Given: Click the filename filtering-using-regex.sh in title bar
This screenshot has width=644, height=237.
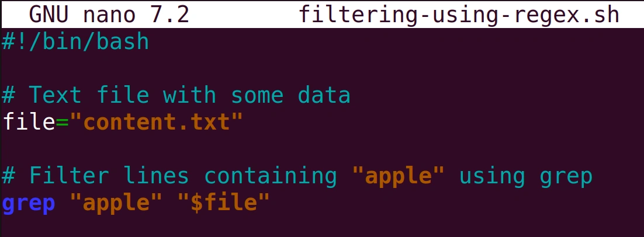Looking at the screenshot, I should coord(459,15).
